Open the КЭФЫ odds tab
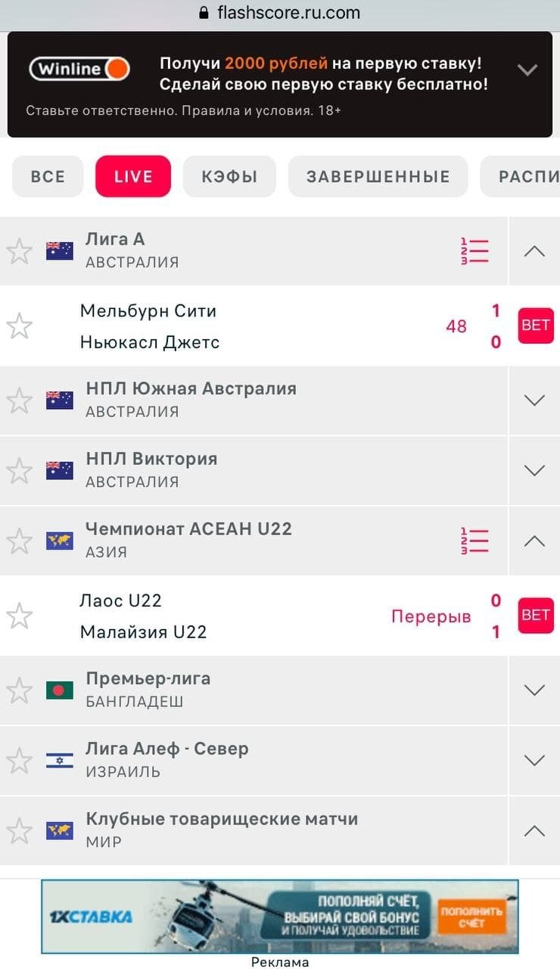 point(229,176)
